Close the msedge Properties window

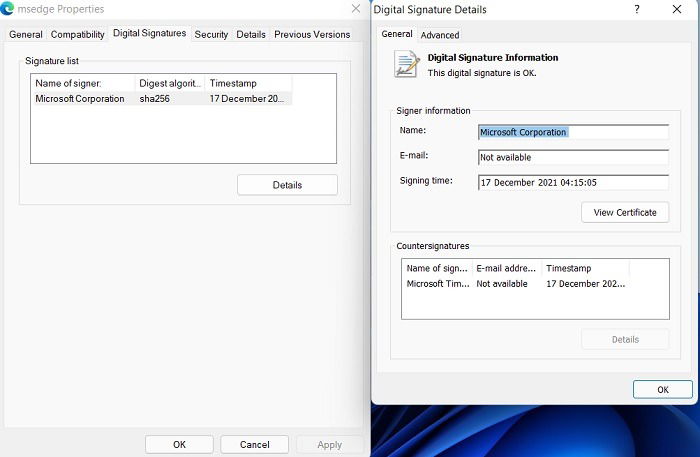pos(356,9)
